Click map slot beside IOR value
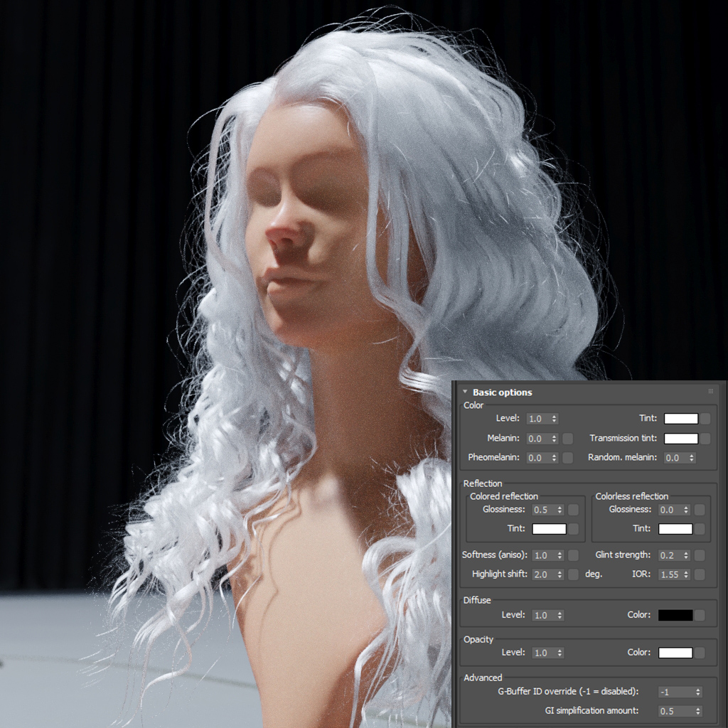This screenshot has width=728, height=728. pos(700,574)
